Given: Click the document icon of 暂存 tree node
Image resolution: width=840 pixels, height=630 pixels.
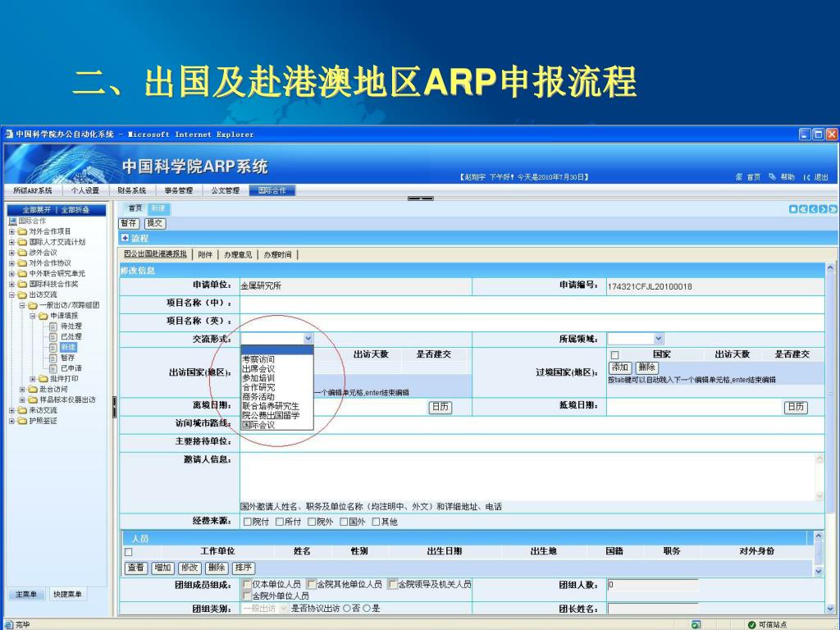Looking at the screenshot, I should (53, 358).
